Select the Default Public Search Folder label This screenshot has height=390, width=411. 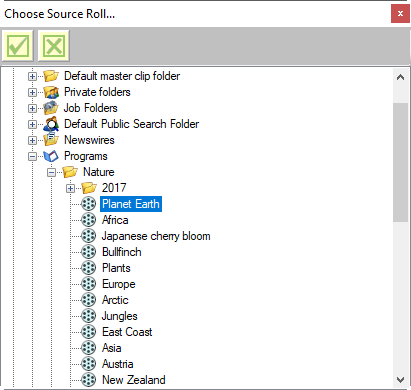tap(132, 124)
